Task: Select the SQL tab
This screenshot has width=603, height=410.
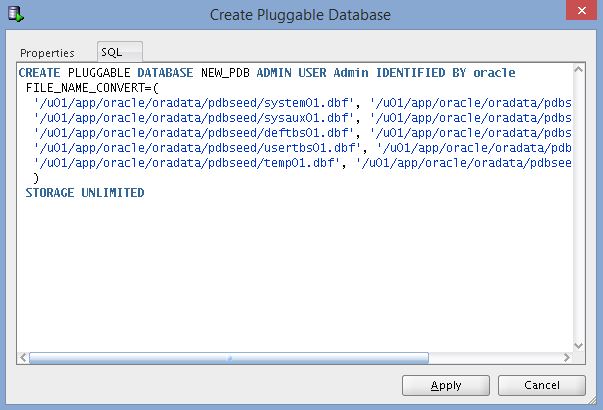Action: [120, 52]
